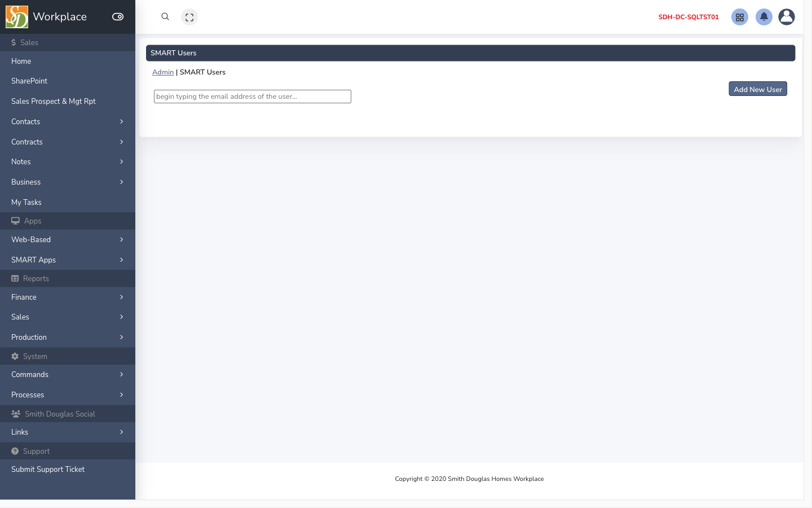Click the Reports section heading text
This screenshot has width=812, height=508.
[x=36, y=278]
